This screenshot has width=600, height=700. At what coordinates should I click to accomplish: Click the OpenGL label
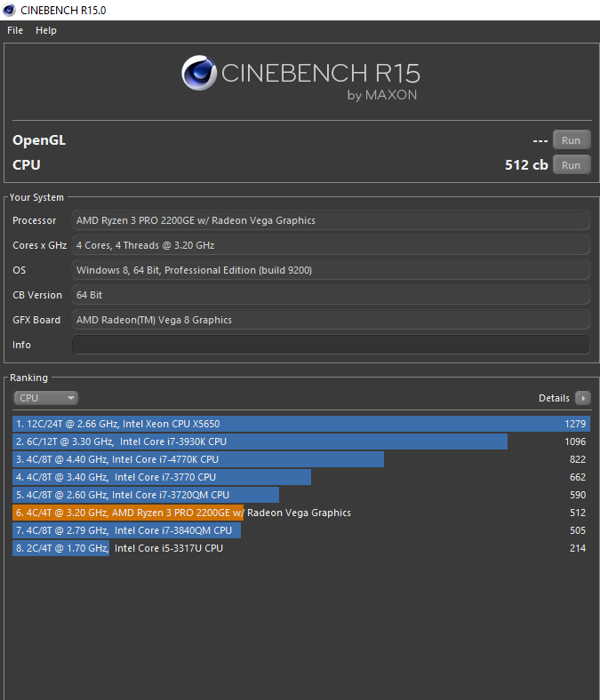click(39, 140)
